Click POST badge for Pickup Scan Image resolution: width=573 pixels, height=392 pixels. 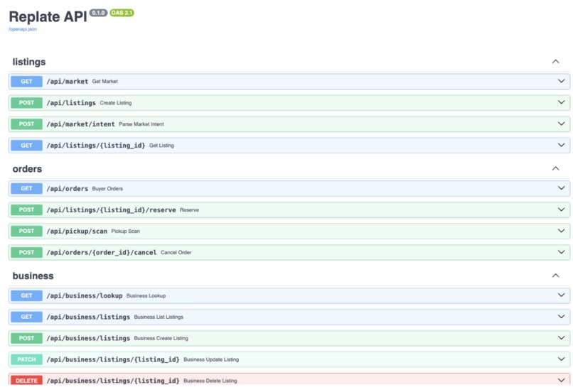(26, 231)
